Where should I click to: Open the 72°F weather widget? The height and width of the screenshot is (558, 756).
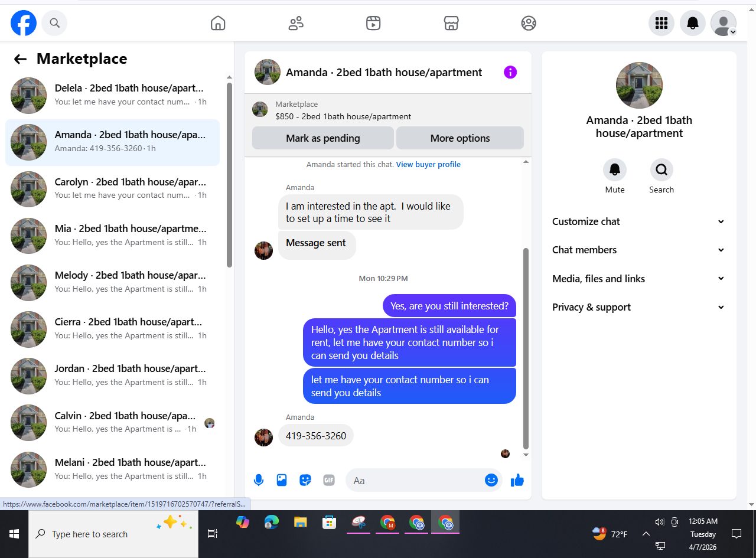tap(610, 534)
